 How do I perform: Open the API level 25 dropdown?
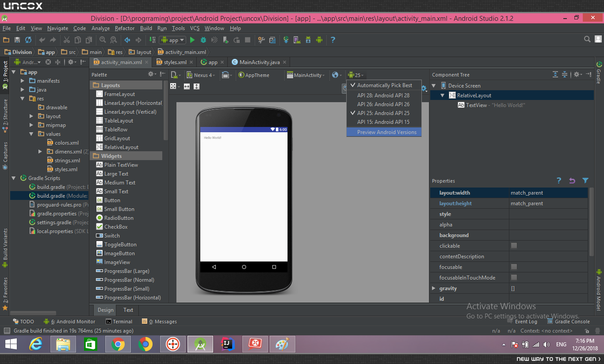pos(356,75)
